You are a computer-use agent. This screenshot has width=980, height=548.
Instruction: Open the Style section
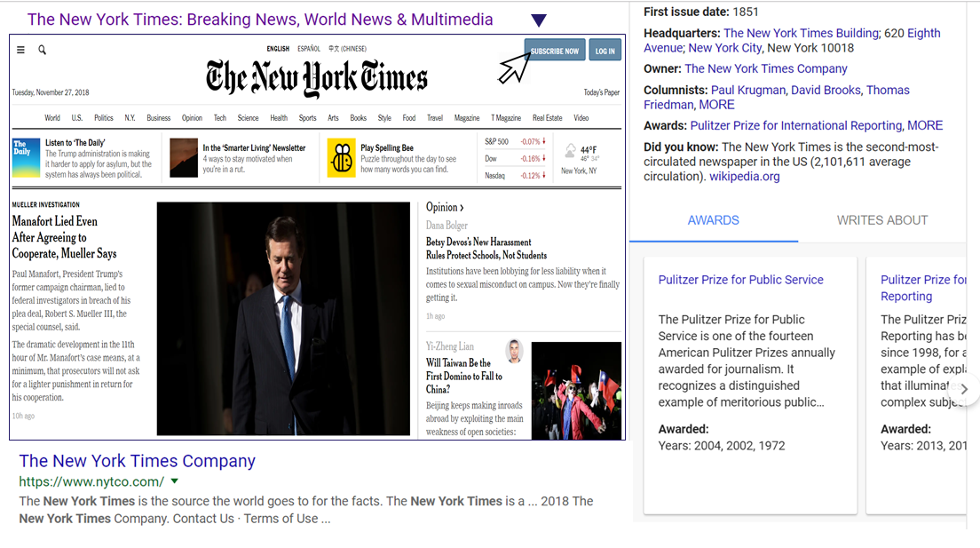click(x=384, y=117)
